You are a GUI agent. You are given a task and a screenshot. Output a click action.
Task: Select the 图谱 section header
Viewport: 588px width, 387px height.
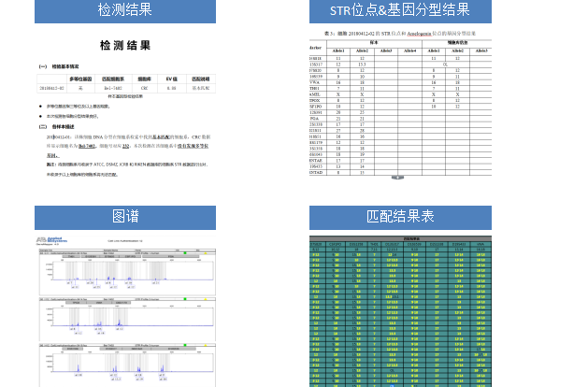click(x=124, y=217)
